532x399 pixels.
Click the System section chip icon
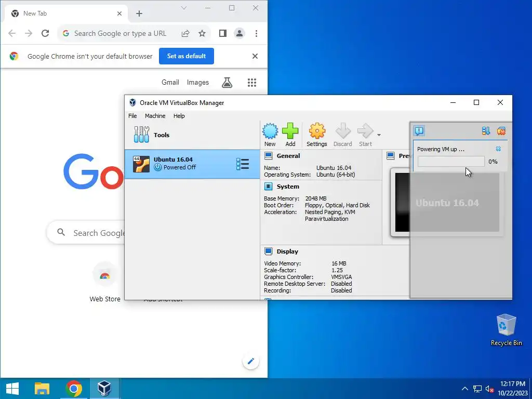pyautogui.click(x=269, y=187)
